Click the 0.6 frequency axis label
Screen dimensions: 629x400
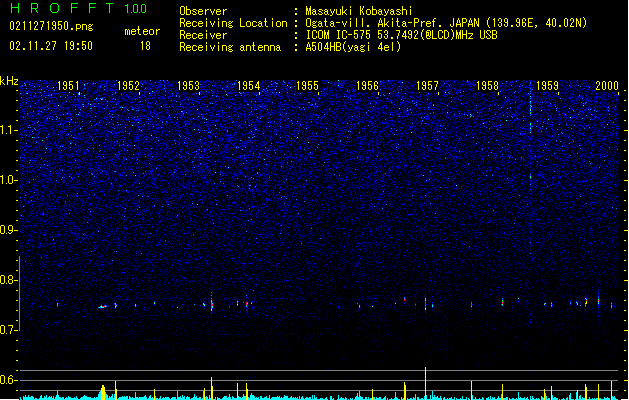pos(9,380)
